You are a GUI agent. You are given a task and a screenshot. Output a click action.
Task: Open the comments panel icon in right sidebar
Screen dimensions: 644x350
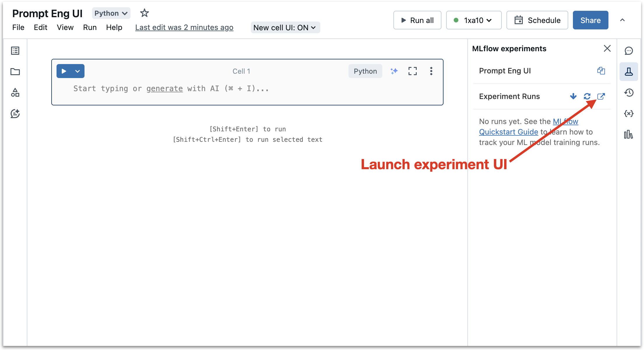(x=629, y=51)
